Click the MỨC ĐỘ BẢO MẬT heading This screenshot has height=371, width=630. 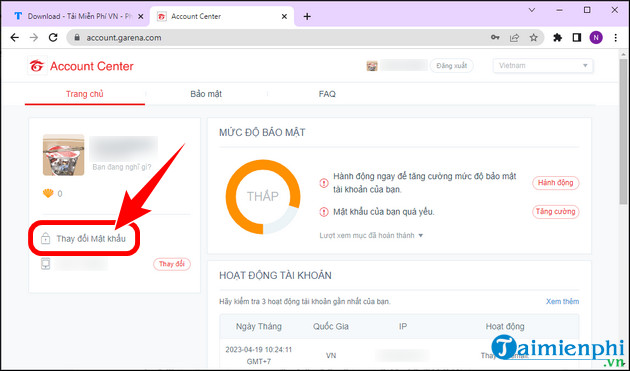coord(262,133)
